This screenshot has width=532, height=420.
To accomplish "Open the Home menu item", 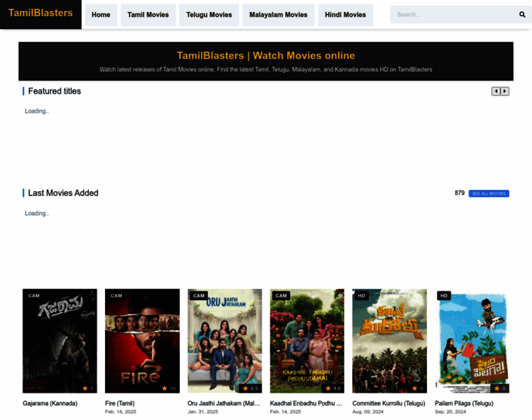I will pyautogui.click(x=101, y=15).
